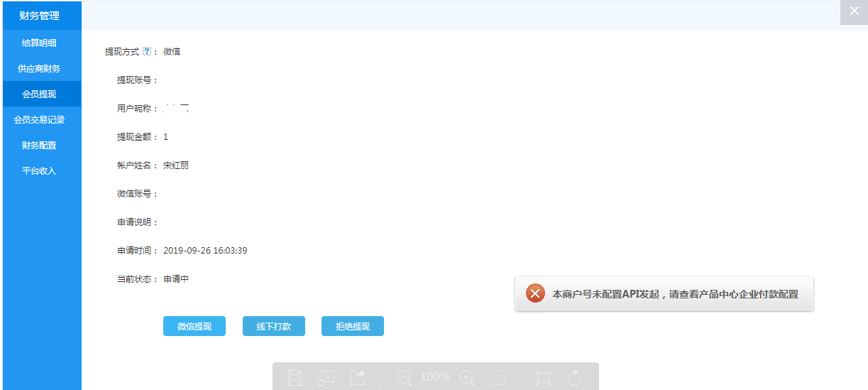Click the red error icon in the notification
The width and height of the screenshot is (868, 390).
535,293
